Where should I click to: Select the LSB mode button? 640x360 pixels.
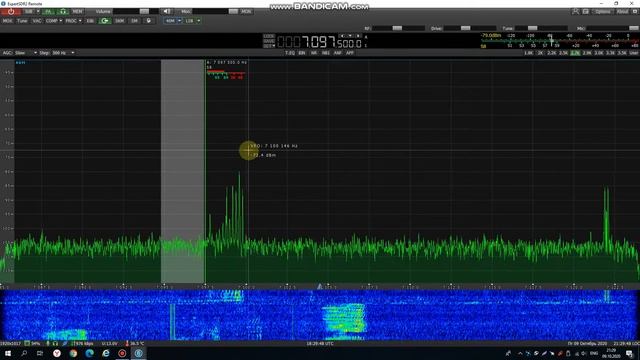[x=189, y=20]
